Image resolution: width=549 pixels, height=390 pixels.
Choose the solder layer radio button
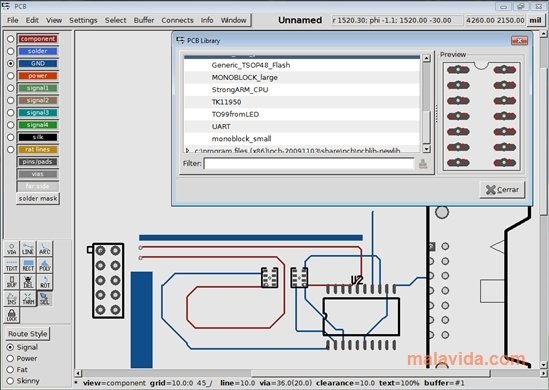(11, 51)
